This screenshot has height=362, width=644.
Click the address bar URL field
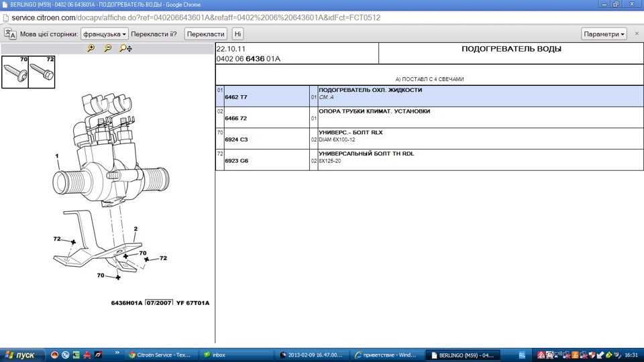(196, 17)
